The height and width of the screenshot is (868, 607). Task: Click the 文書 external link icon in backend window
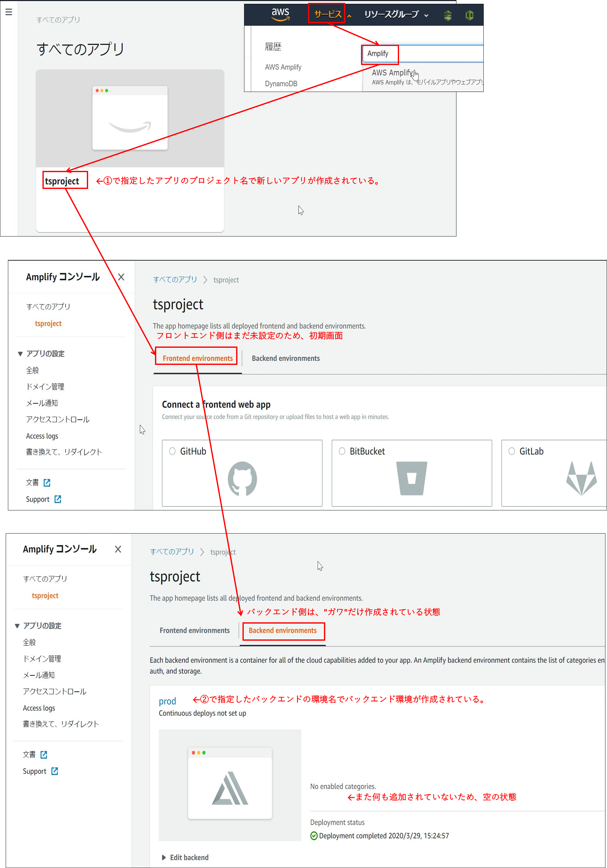[x=44, y=755]
